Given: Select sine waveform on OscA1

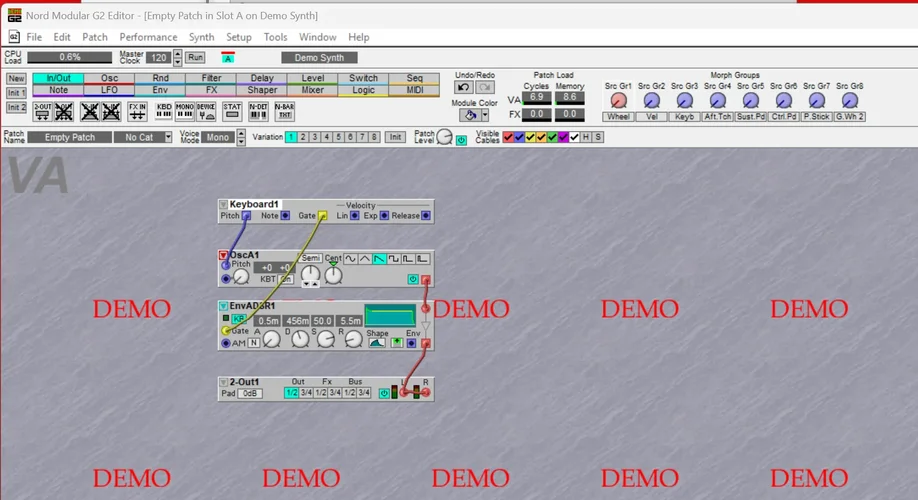Looking at the screenshot, I should (x=350, y=259).
